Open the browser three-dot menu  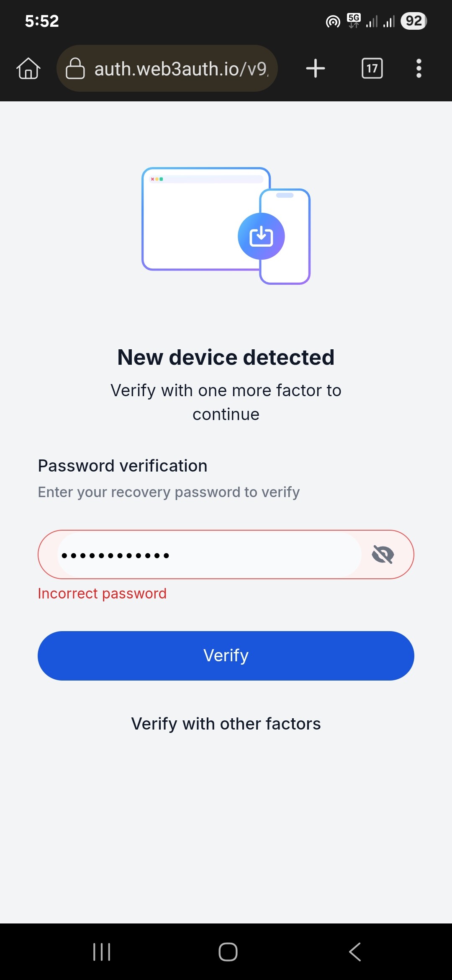click(x=419, y=68)
